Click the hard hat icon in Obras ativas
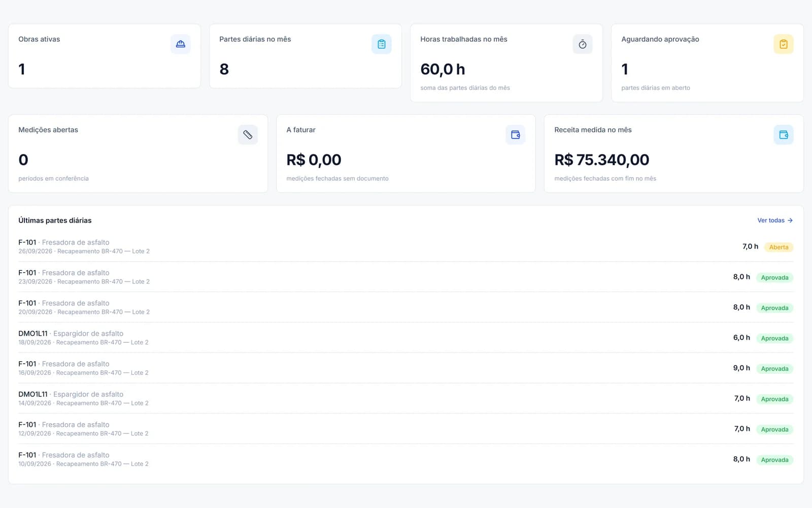The width and height of the screenshot is (812, 508). pos(180,44)
